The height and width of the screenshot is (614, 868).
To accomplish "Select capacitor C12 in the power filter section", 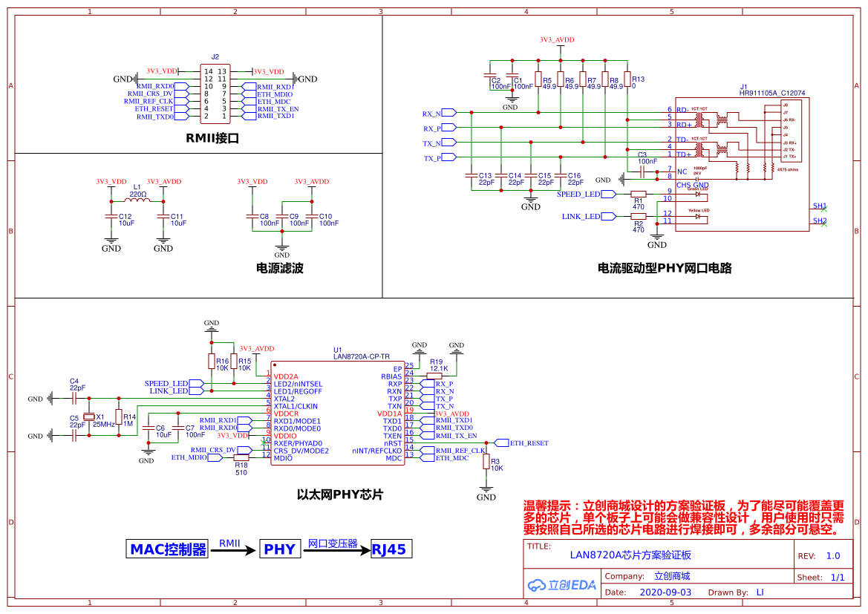I will point(111,216).
